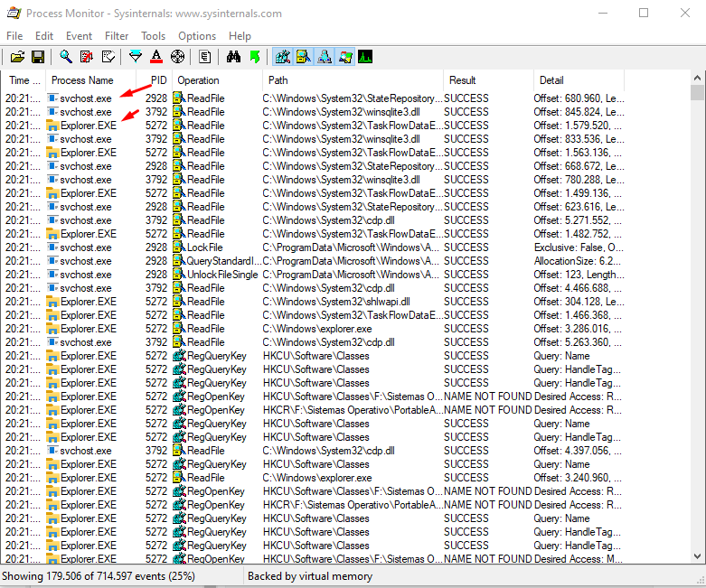Click the 'Offset: 1.563.136' detail cell
Image resolution: width=706 pixels, height=588 pixels.
point(578,153)
